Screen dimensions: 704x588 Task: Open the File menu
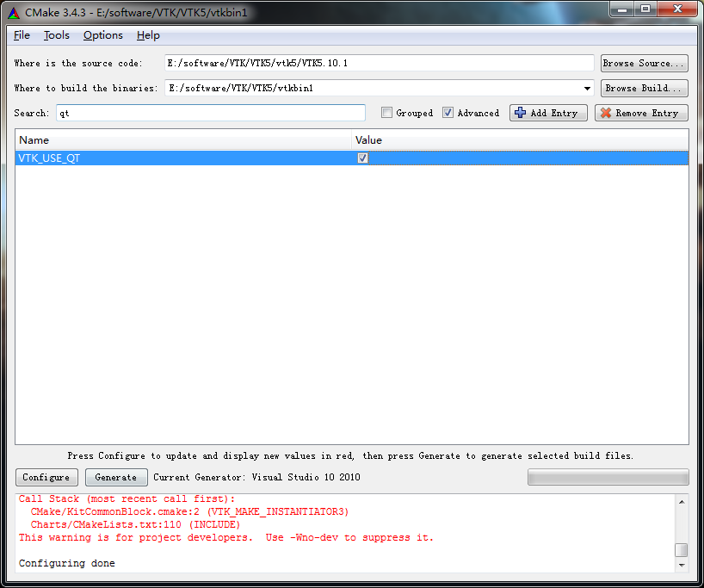click(22, 35)
